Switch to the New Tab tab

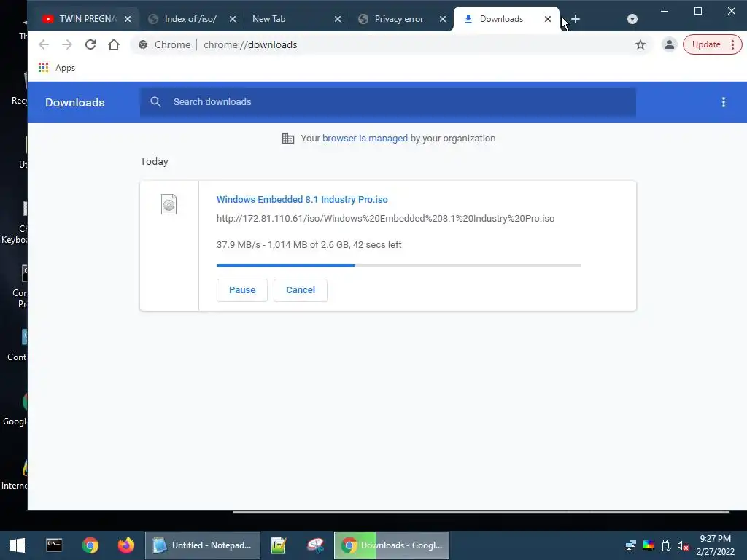[290, 19]
